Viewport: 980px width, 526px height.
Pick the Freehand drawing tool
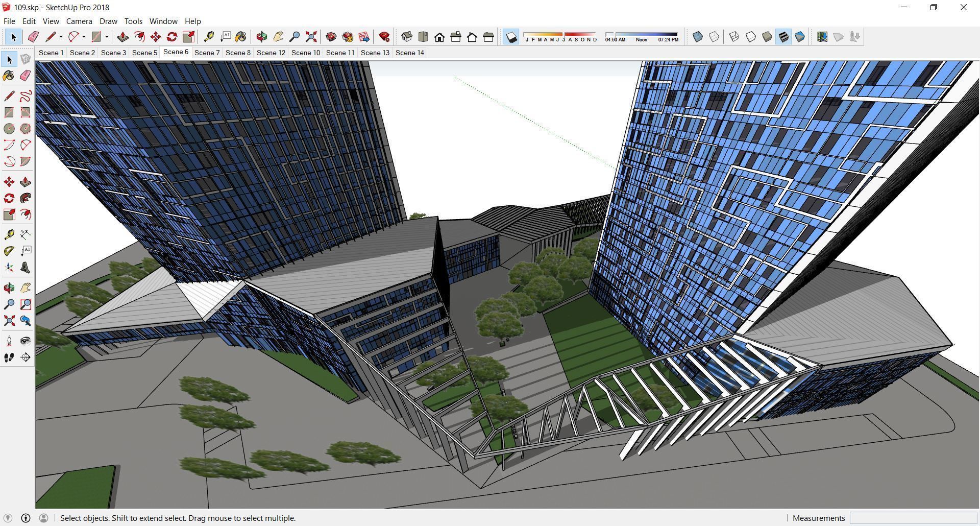click(26, 95)
